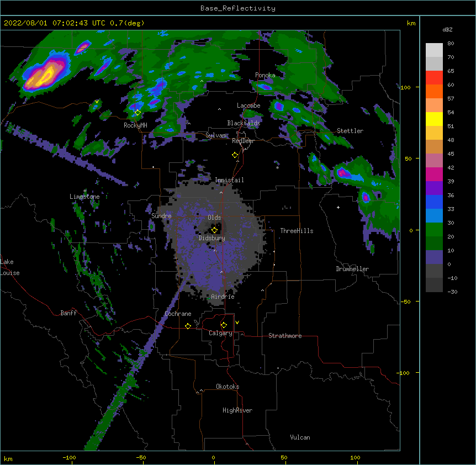
Task: Click the Blackfalds label
Action: pyautogui.click(x=244, y=123)
